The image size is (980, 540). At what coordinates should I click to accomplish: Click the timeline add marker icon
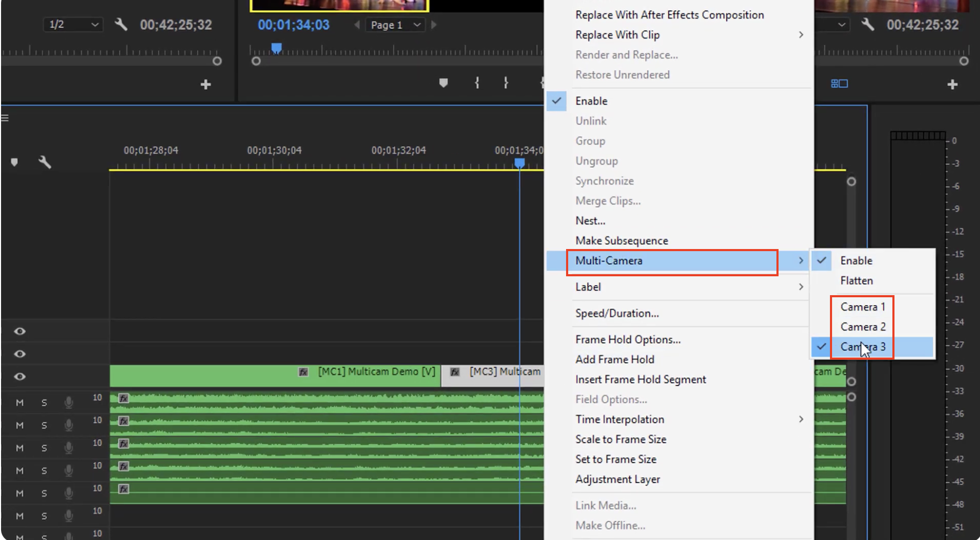click(x=15, y=163)
